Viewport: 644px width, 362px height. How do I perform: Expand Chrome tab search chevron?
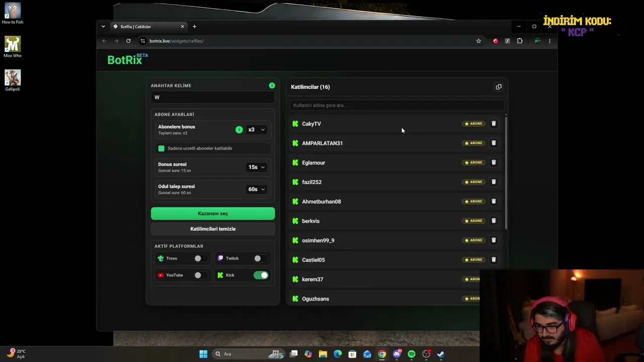tap(103, 27)
